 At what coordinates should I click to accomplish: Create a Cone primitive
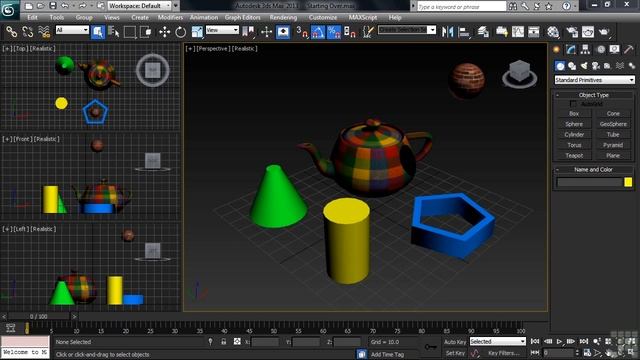tap(613, 113)
